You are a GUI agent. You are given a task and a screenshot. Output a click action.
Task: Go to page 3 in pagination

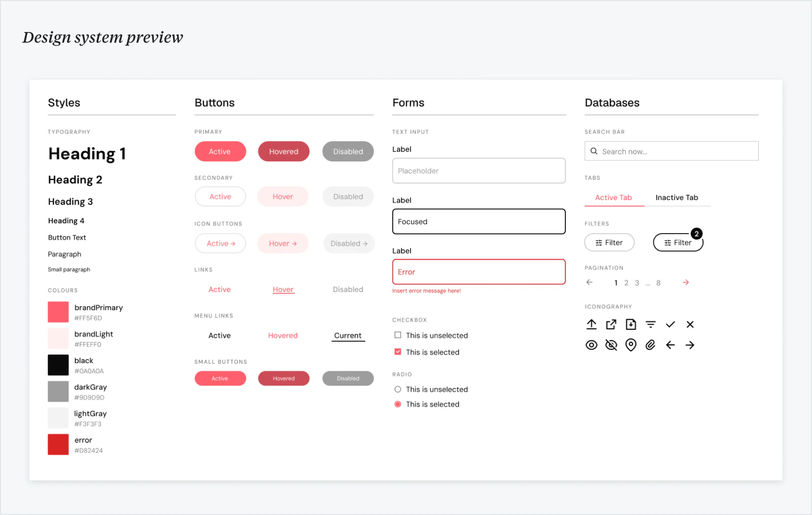click(637, 283)
